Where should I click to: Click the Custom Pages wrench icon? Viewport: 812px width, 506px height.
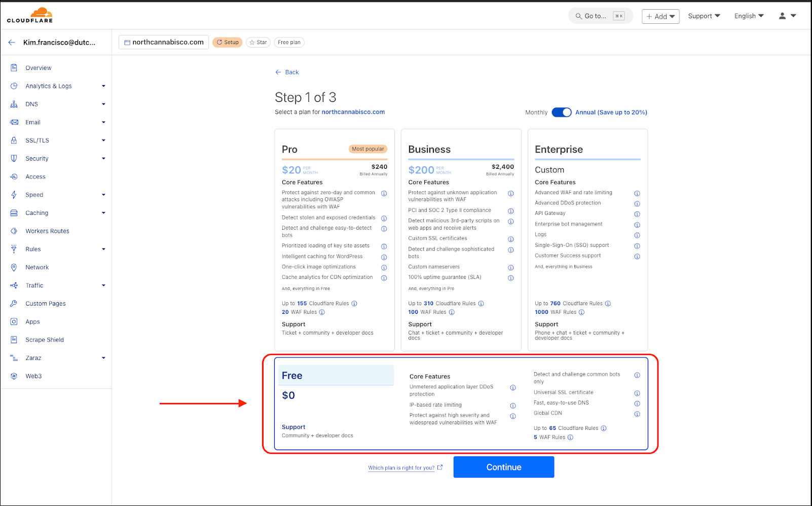[14, 304]
